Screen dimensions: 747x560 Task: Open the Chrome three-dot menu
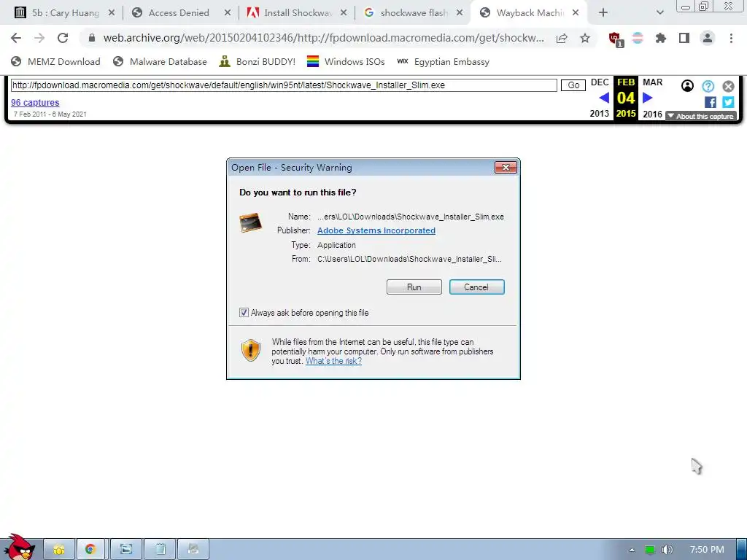point(731,38)
